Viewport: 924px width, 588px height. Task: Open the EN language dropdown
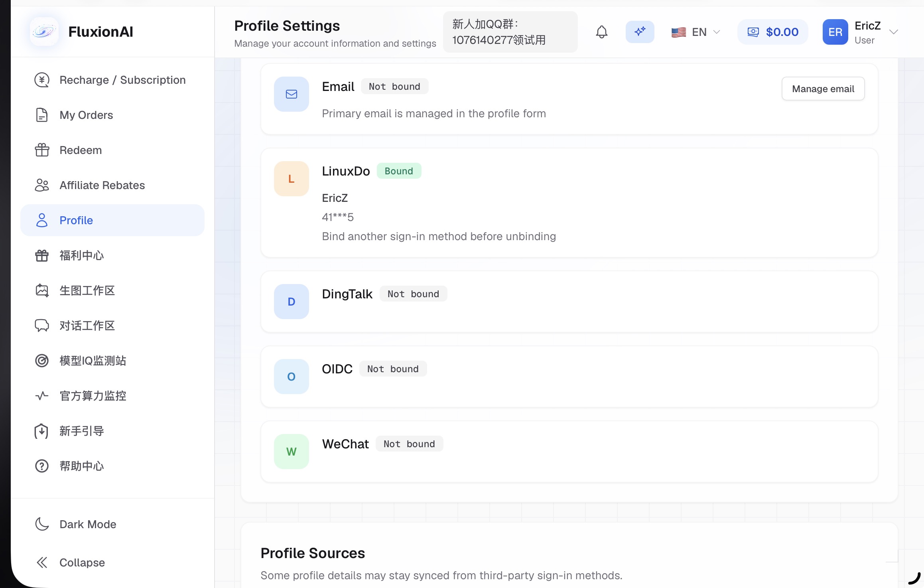[696, 32]
